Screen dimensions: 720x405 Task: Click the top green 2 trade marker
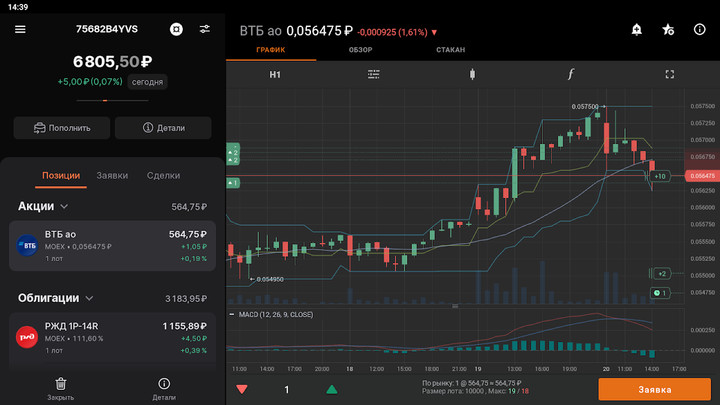pyautogui.click(x=233, y=151)
